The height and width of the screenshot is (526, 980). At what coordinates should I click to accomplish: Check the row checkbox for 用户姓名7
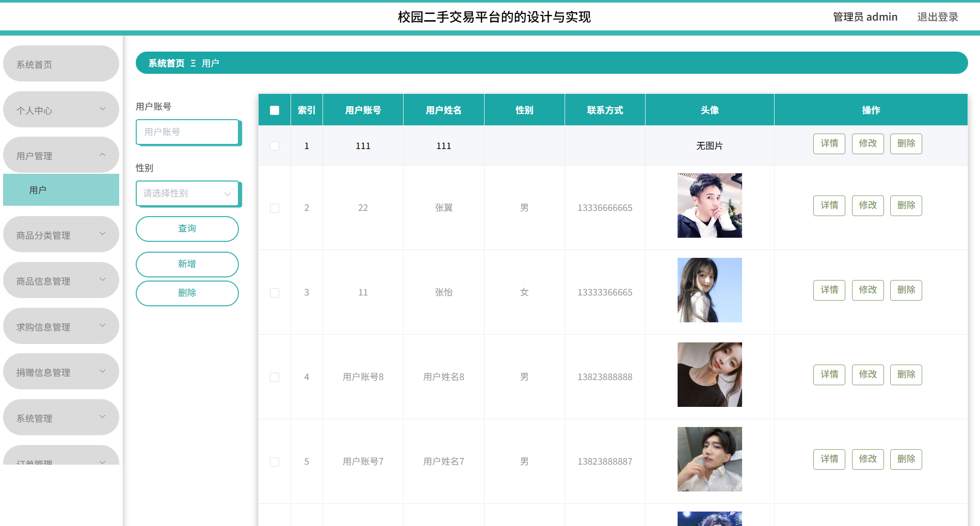(x=275, y=462)
